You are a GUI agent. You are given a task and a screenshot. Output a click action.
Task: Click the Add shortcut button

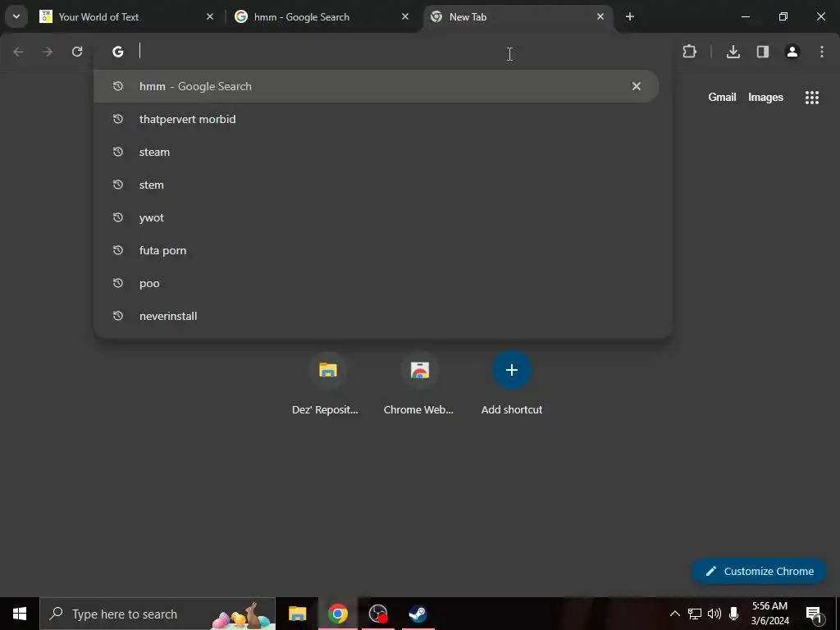(x=512, y=384)
